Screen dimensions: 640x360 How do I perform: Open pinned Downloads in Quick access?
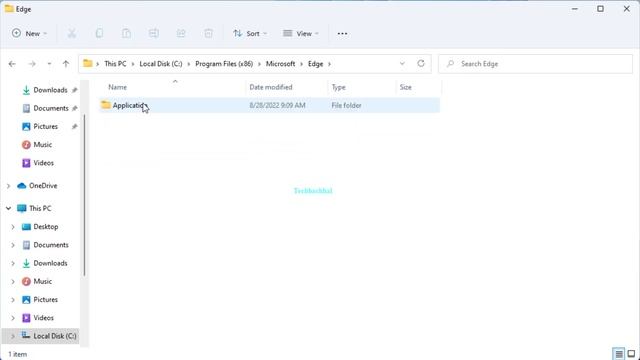(50, 90)
